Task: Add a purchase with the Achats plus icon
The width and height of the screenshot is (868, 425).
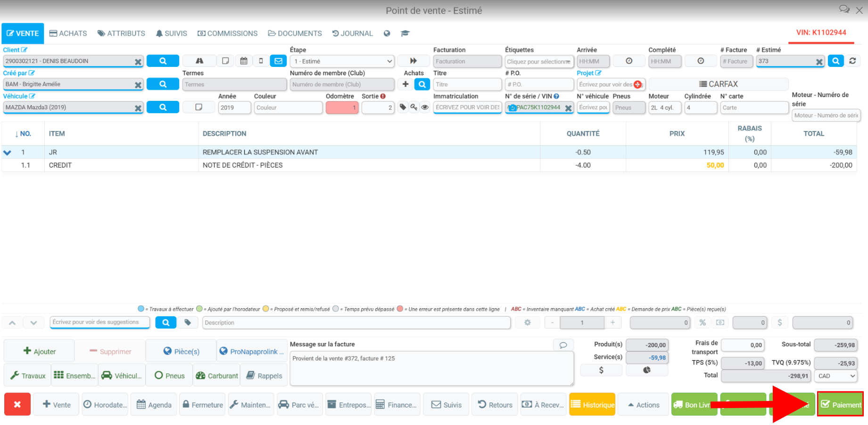Action: tap(405, 84)
